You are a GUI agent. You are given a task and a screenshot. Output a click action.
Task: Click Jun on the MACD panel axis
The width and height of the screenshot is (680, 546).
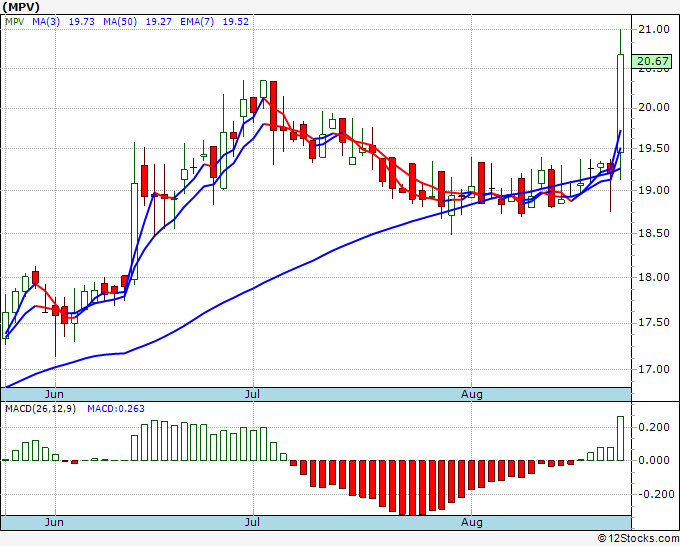pos(54,522)
